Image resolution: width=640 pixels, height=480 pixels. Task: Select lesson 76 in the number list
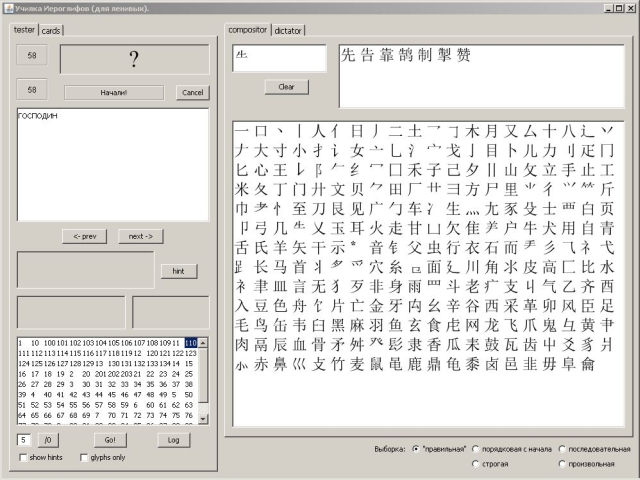pos(189,415)
